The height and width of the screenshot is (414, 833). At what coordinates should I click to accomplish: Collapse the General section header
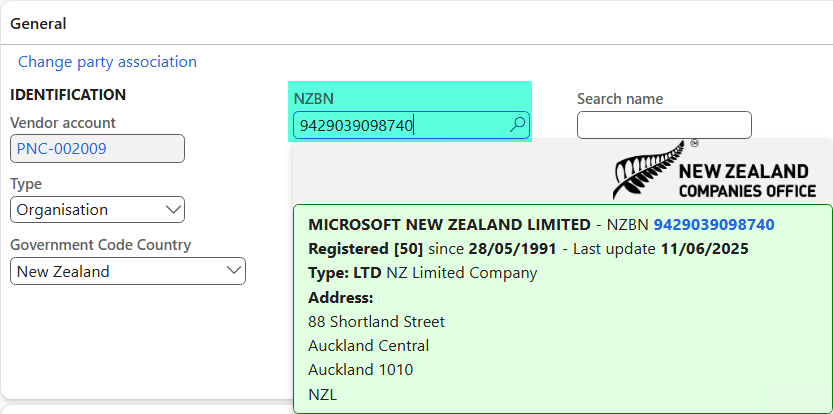click(x=38, y=23)
